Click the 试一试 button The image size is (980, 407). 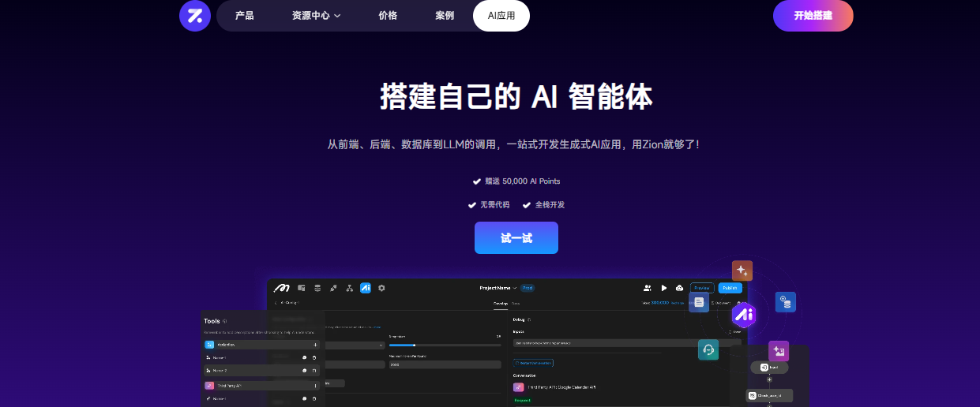point(516,237)
